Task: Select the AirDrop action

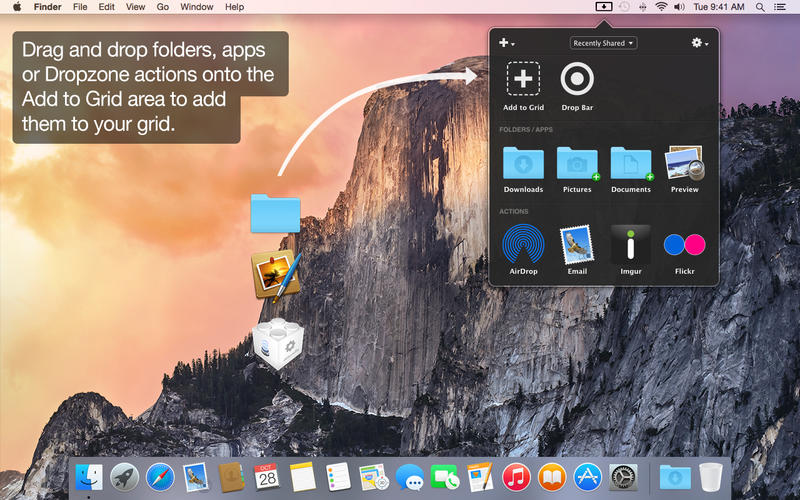Action: point(523,244)
